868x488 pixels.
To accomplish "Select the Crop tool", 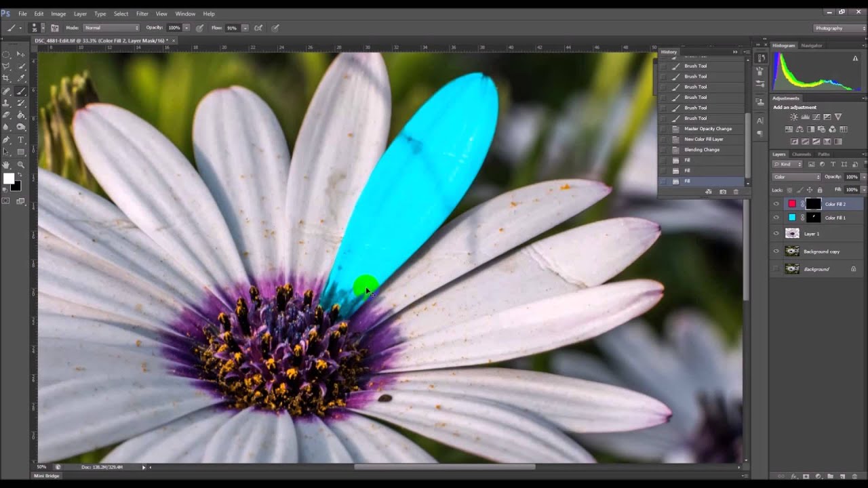I will point(7,79).
